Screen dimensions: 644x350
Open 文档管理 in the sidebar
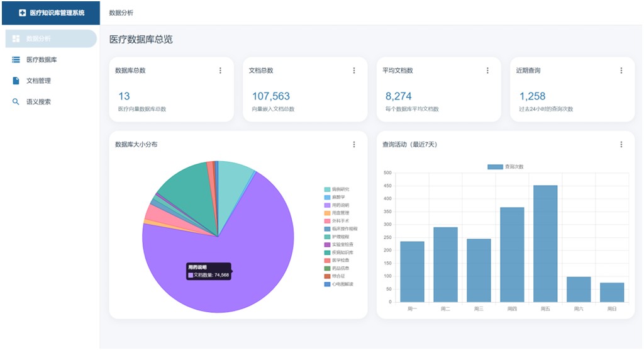click(x=51, y=81)
